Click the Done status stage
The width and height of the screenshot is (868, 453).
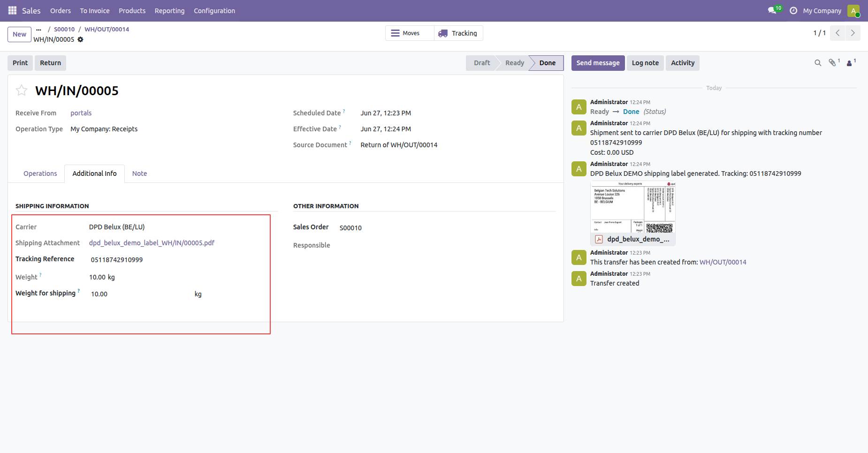click(547, 63)
